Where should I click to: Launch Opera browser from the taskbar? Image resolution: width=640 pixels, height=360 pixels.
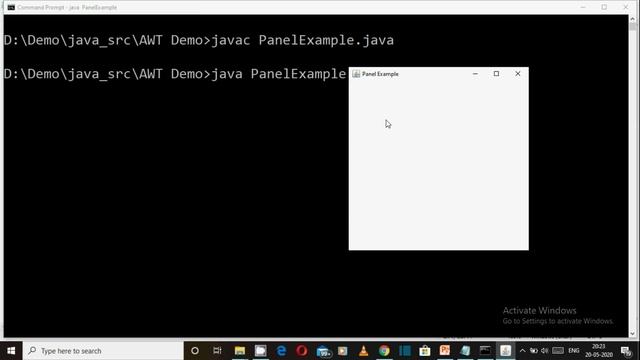(302, 351)
